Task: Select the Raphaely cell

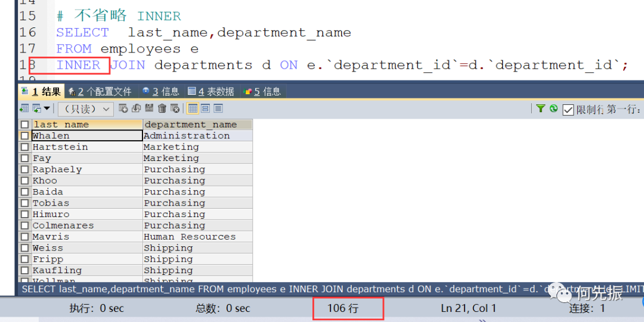Action: pos(87,169)
